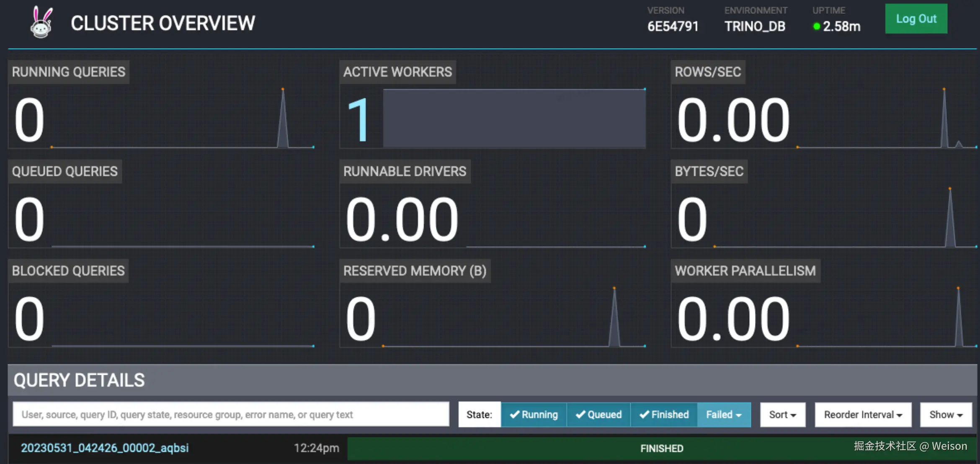Click the Log Out button

916,19
